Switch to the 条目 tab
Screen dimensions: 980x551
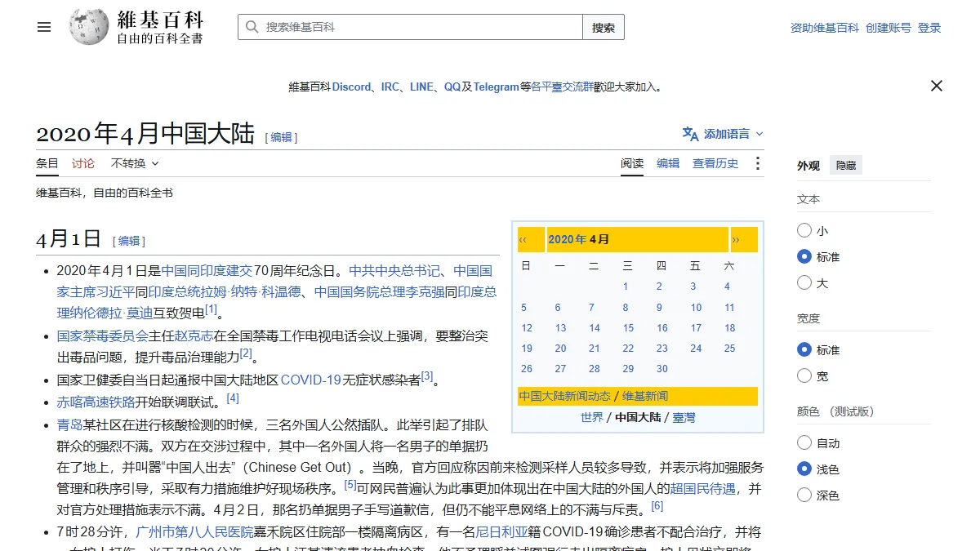point(47,163)
